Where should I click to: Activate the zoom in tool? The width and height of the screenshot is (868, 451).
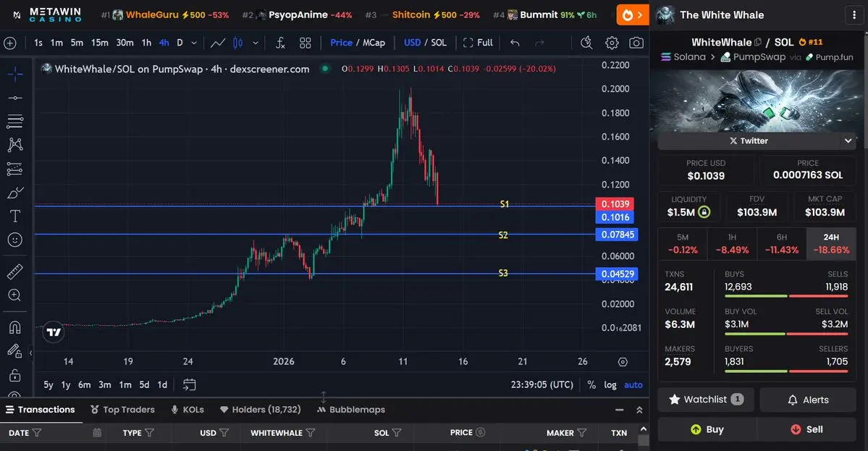point(15,295)
